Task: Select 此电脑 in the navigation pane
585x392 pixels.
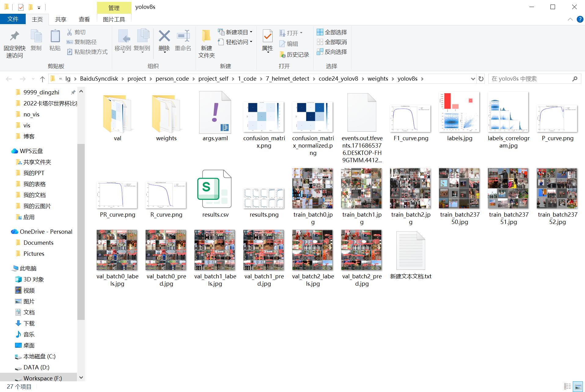Action: tap(28, 268)
